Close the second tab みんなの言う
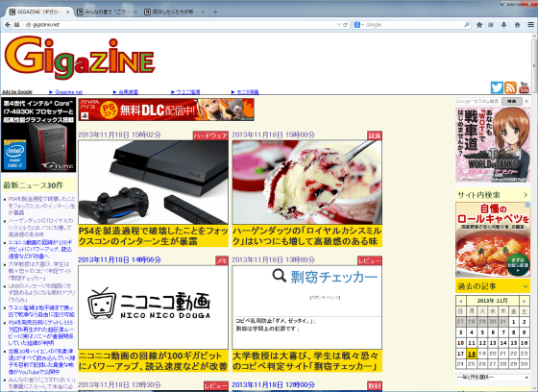 point(135,12)
